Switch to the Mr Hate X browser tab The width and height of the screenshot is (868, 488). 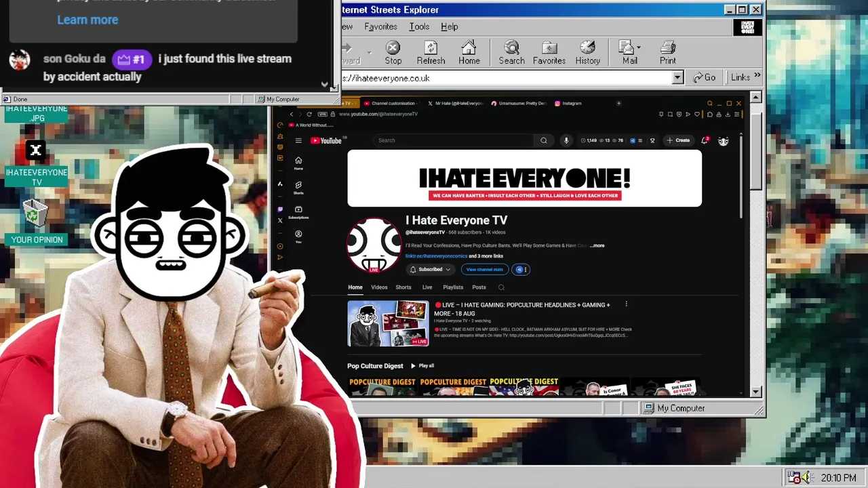(455, 103)
